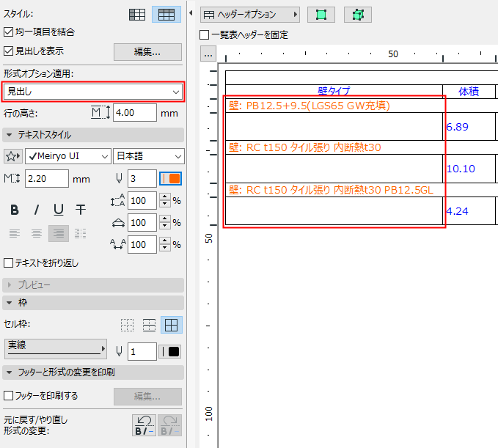Open the 形式オプション適用 見出し dropdown
Viewport: 498px width, 448px height.
click(x=93, y=92)
